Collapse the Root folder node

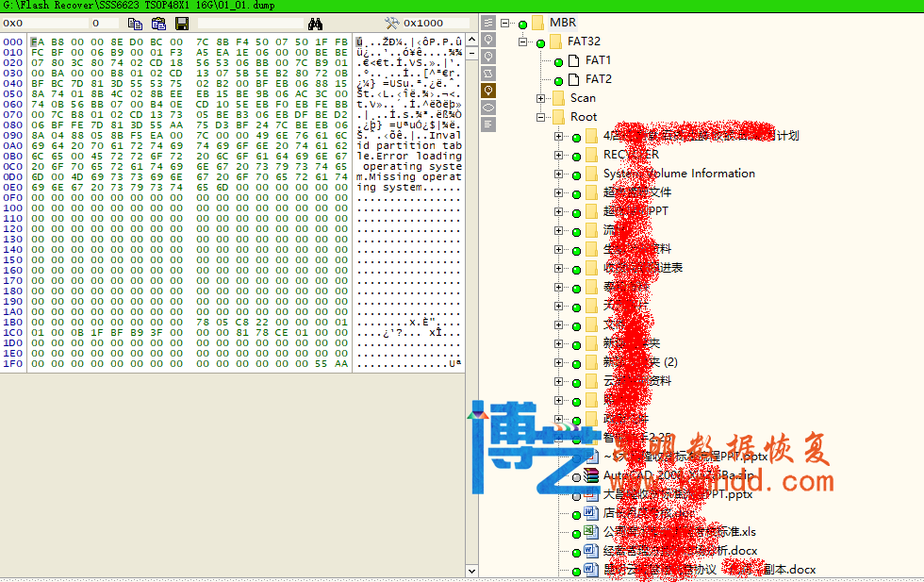(541, 117)
